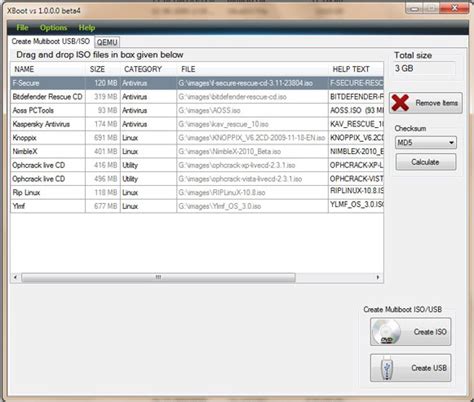474x402 pixels.
Task: Click the KNOPPIX_V6.2CD help text cell
Action: [x=357, y=138]
